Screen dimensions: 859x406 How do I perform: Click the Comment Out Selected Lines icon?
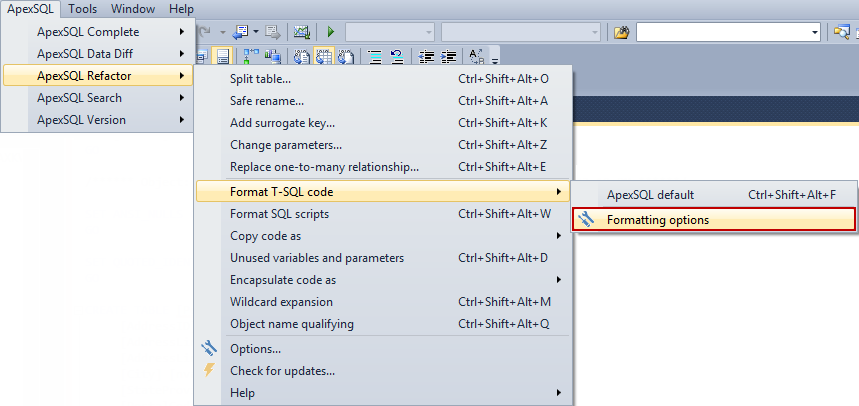(374, 56)
